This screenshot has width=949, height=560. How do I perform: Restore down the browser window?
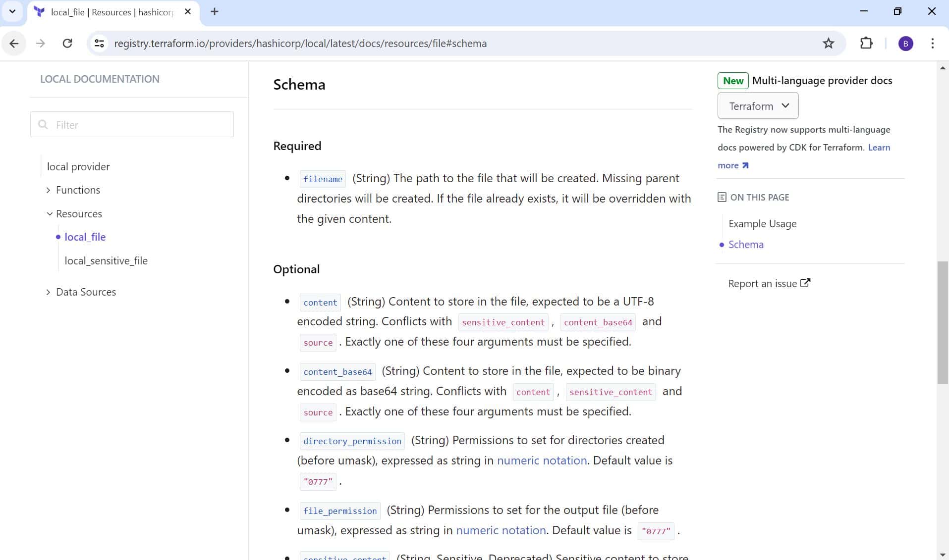pyautogui.click(x=897, y=11)
